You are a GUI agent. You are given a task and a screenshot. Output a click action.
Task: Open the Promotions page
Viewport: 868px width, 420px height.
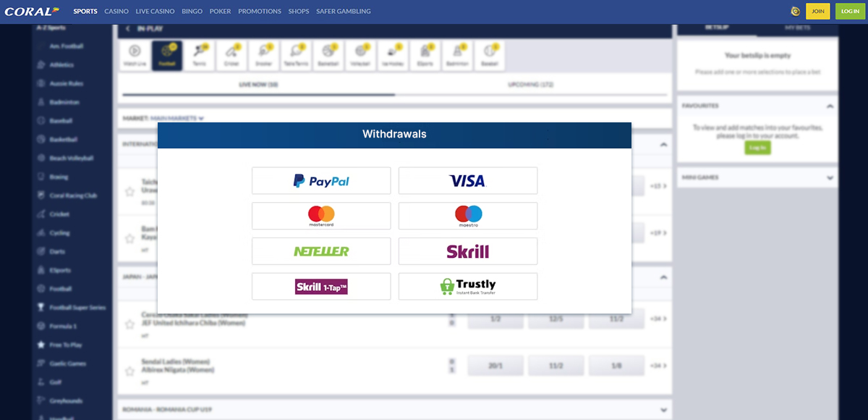[260, 12]
